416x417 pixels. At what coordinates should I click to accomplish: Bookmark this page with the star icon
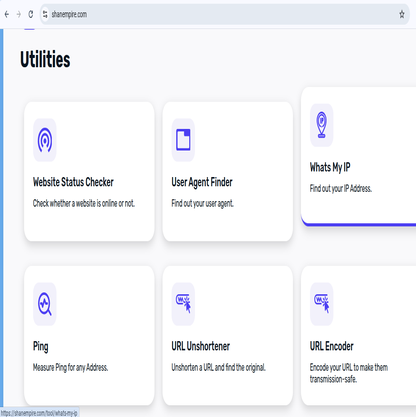[402, 14]
